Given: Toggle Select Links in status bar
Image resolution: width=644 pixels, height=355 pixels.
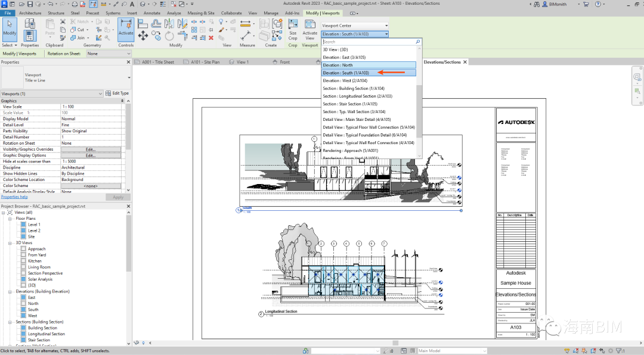Looking at the screenshot, I should point(567,351).
